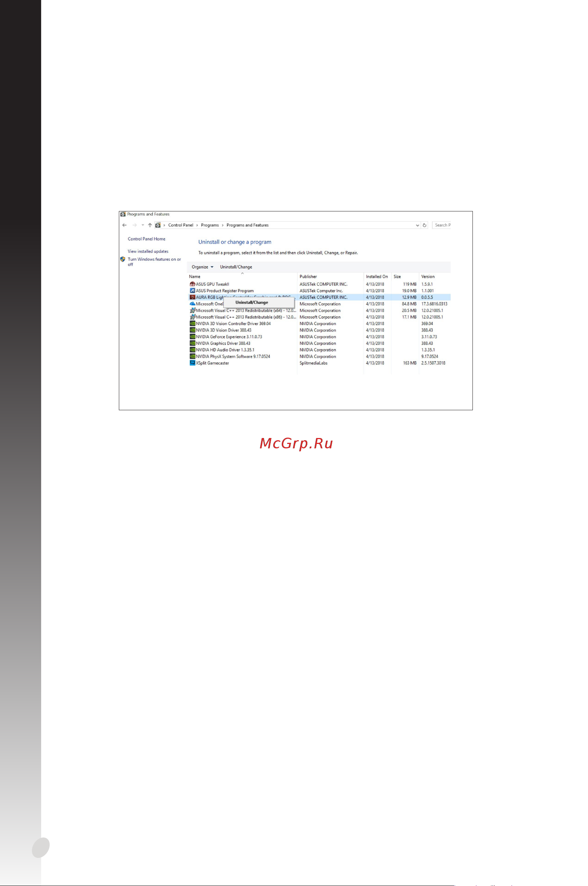588x886 pixels.
Task: Click the ASUS GPU TweakII icon
Action: [x=193, y=284]
